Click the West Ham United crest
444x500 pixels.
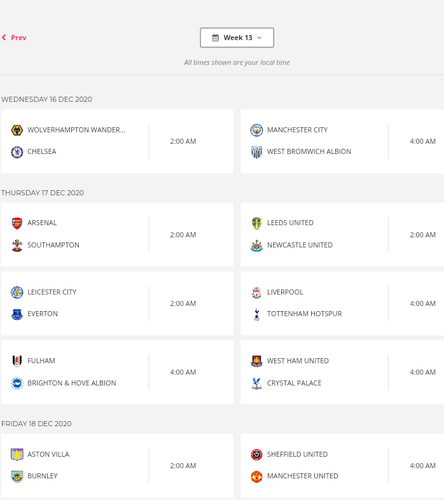(x=257, y=361)
